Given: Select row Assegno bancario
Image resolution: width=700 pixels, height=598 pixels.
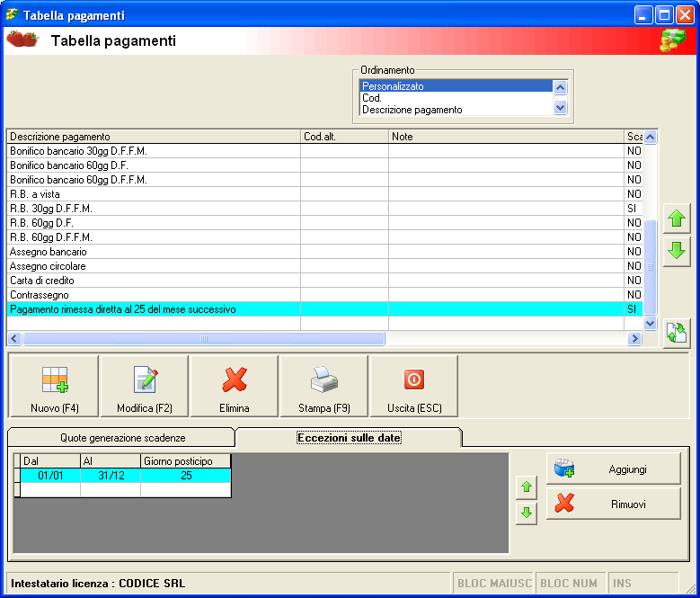Looking at the screenshot, I should [x=325, y=252].
